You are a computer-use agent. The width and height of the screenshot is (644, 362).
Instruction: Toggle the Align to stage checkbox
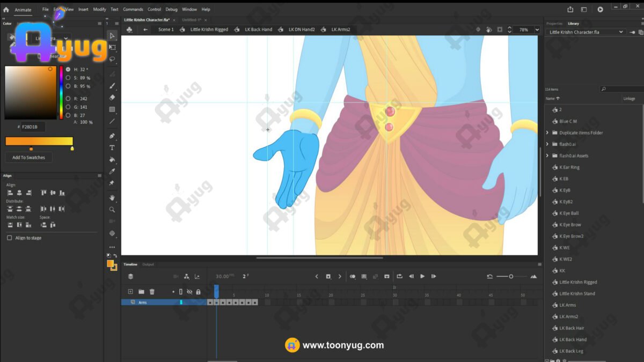click(x=9, y=238)
